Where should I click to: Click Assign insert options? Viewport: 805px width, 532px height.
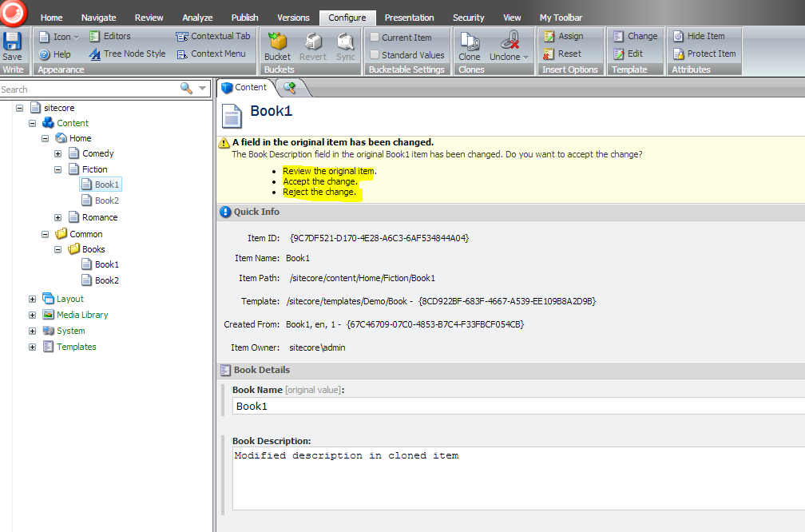(564, 36)
